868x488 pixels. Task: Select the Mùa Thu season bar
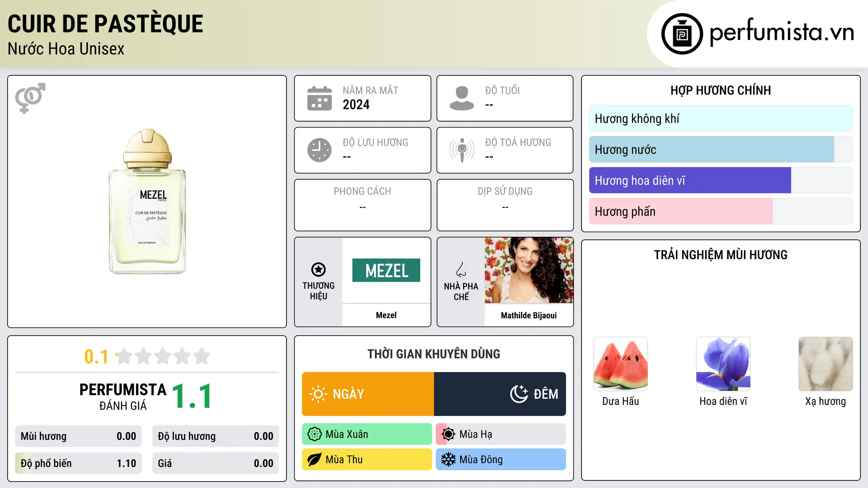[367, 460]
